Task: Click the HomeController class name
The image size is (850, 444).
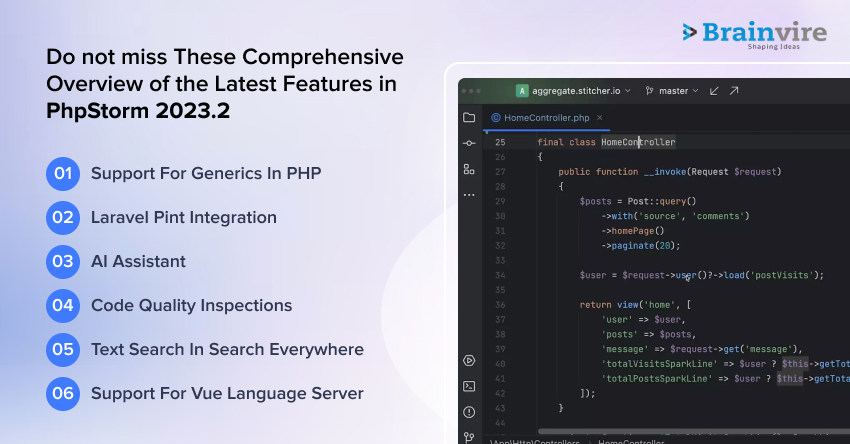Action: click(x=638, y=142)
